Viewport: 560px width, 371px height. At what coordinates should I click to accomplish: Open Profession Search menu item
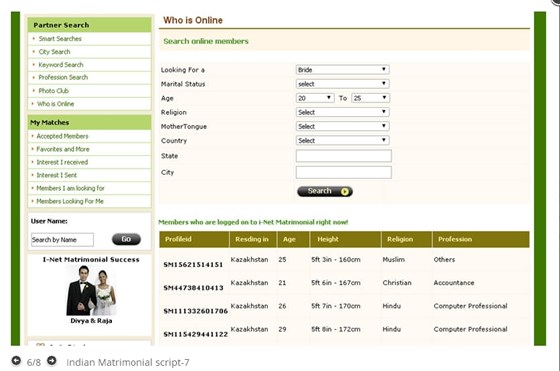[x=63, y=77]
